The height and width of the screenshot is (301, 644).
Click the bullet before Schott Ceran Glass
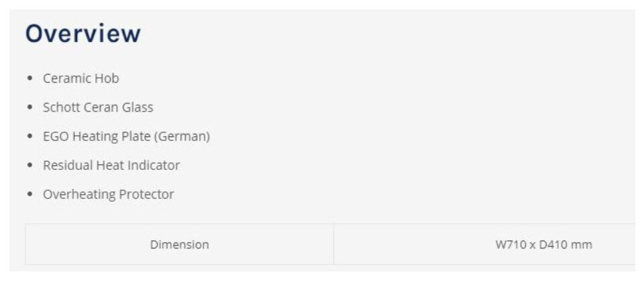29,107
